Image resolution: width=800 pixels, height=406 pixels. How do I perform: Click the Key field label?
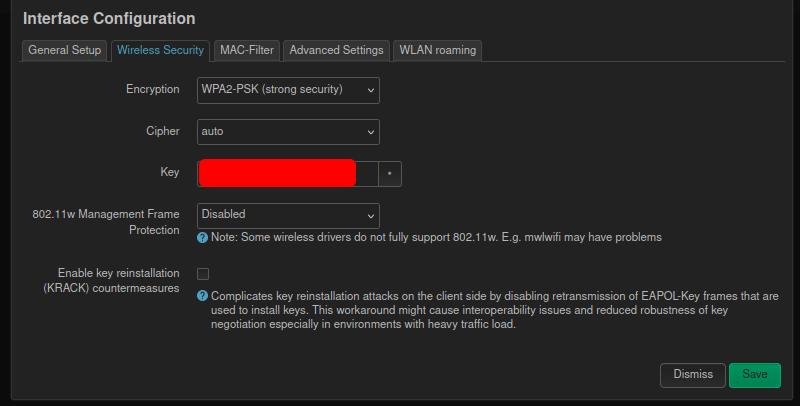[x=170, y=173]
